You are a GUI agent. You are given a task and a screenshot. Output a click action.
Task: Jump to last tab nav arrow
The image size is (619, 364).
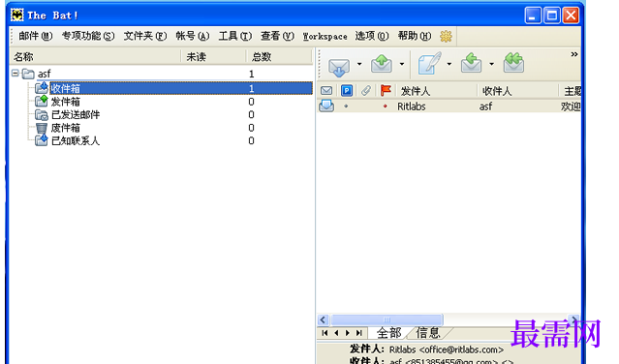pyautogui.click(x=358, y=333)
